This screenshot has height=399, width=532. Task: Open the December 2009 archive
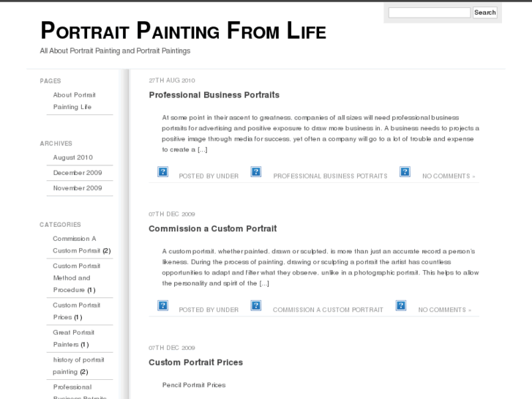pos(78,173)
